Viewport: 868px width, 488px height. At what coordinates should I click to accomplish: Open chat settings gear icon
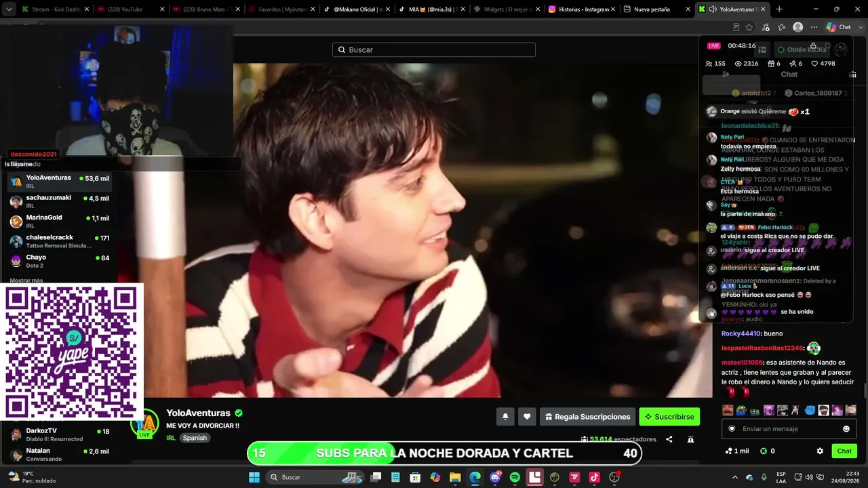[820, 451]
